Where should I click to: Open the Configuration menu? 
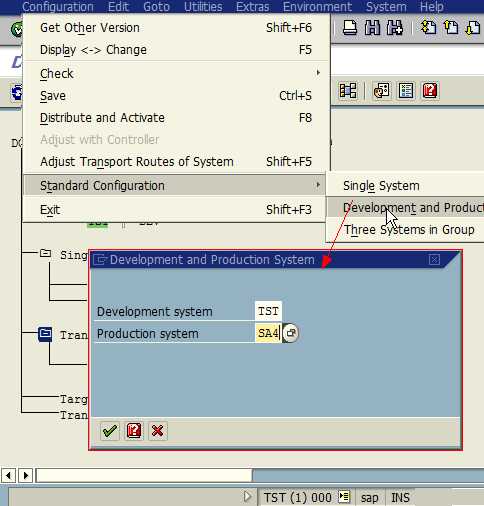(58, 7)
